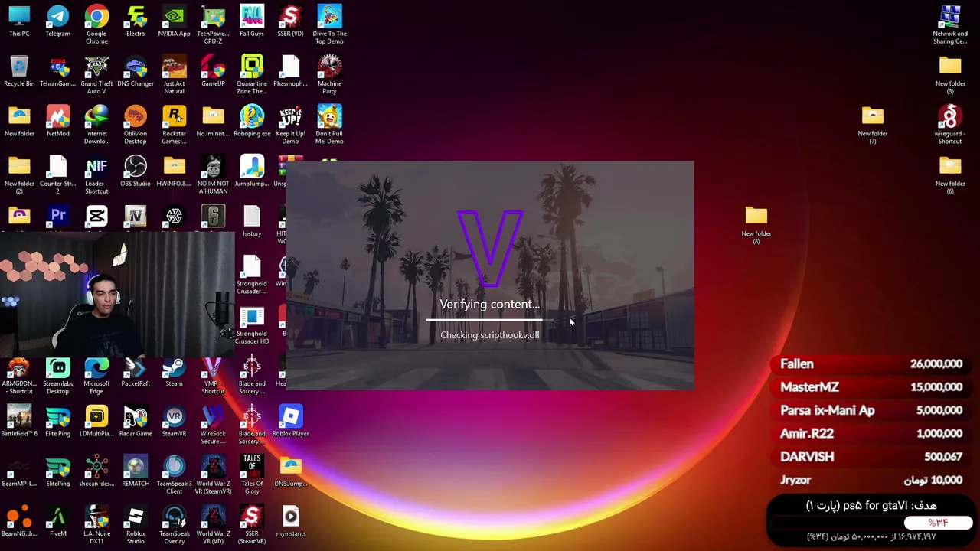Click the Verifying content progress bar
980x551 pixels.
click(490, 320)
